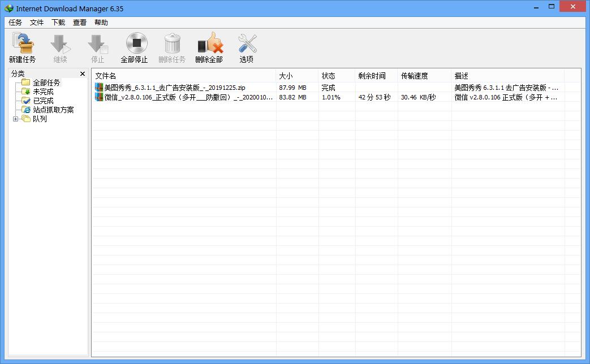The height and width of the screenshot is (364, 590).
Task: Open the 任务 menu
Action: [15, 23]
